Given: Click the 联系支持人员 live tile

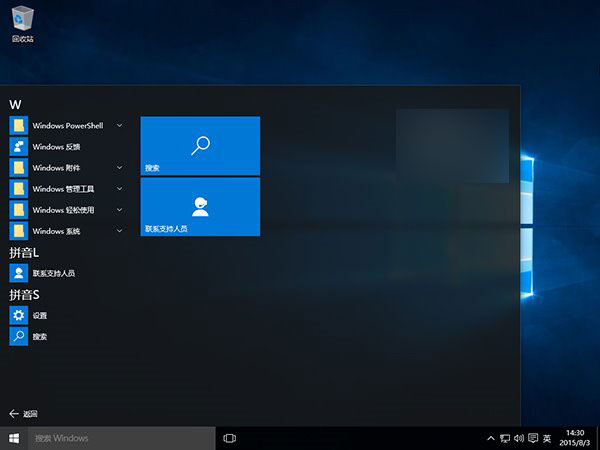Looking at the screenshot, I should point(200,207).
